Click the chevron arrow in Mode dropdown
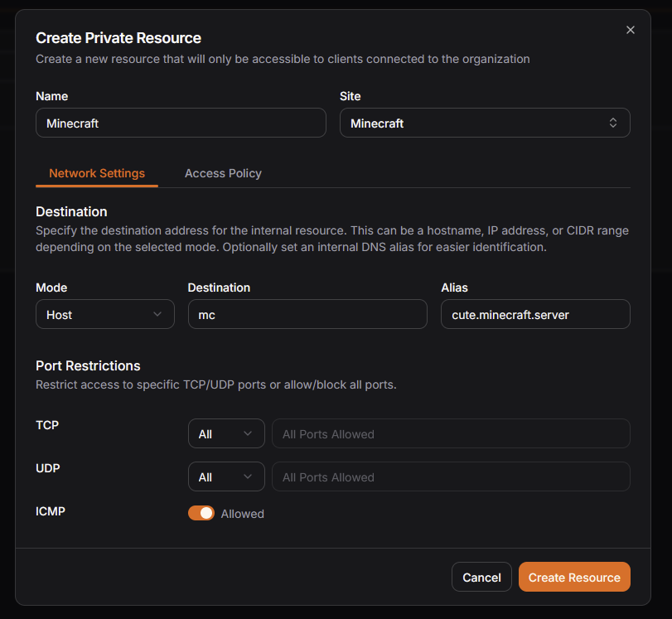Viewport: 672px width, 619px height. (157, 315)
